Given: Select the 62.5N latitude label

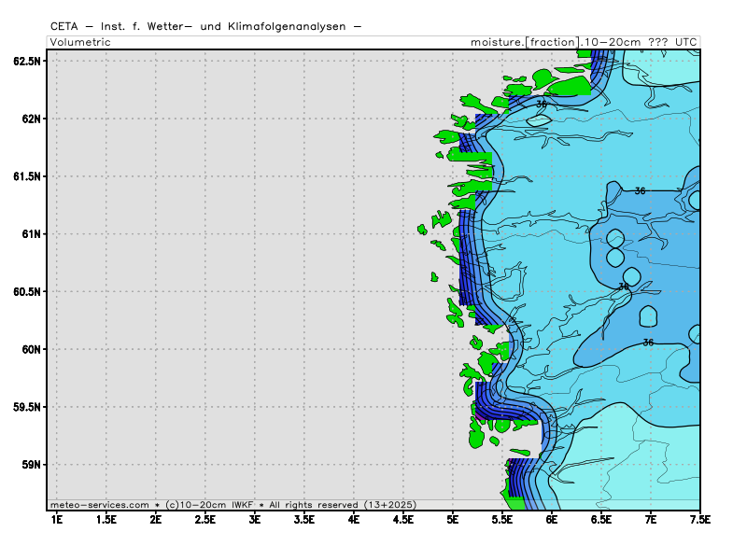Looking at the screenshot, I should point(27,61).
